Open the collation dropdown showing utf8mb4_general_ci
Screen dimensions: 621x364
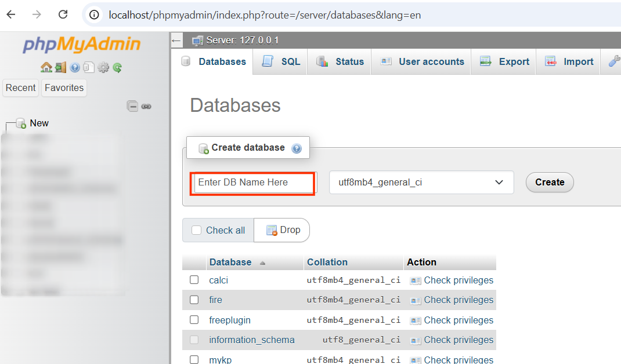(421, 182)
